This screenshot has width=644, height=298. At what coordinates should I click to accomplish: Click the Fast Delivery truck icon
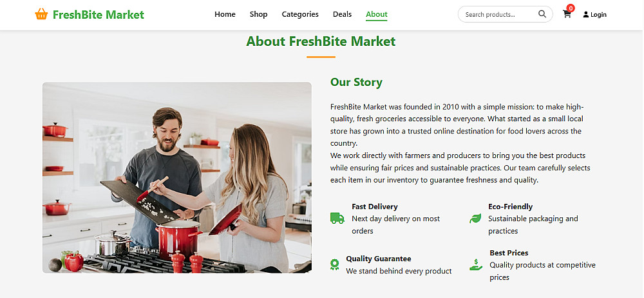point(337,218)
